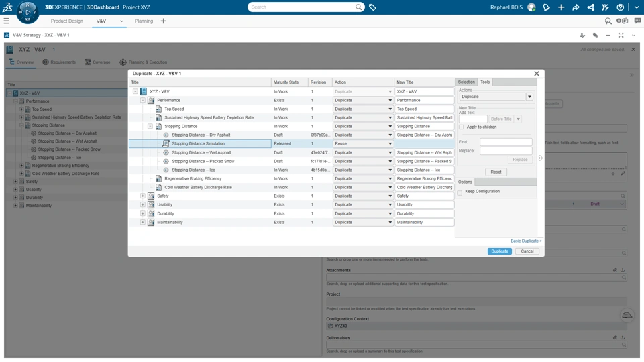This screenshot has height=362, width=644.
Task: Expand the Safety row in the duplicate dialog
Action: [x=142, y=196]
